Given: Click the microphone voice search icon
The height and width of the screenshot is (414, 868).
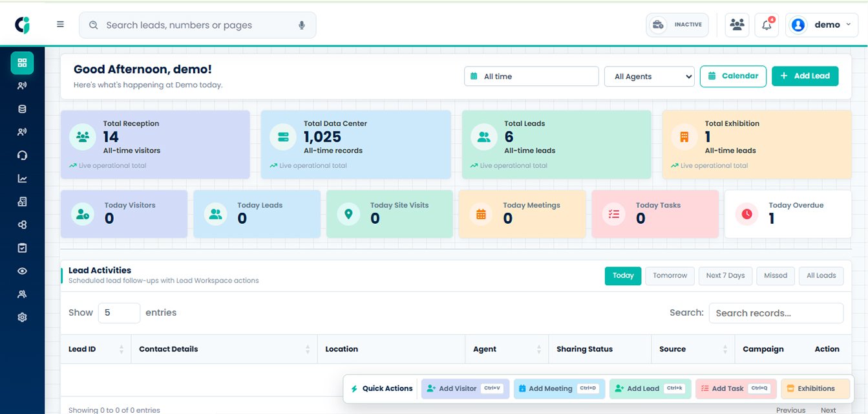Looking at the screenshot, I should [301, 25].
